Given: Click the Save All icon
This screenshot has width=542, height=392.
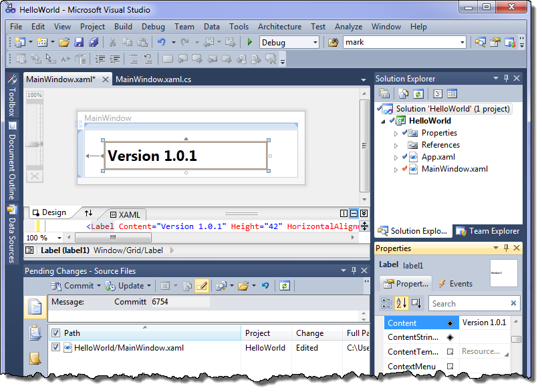Looking at the screenshot, I should 94,42.
